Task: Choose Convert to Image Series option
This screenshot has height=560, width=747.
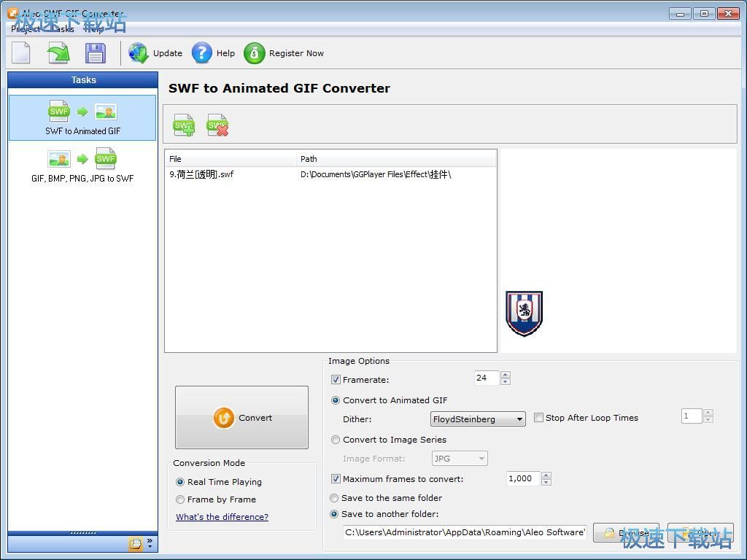Action: tap(336, 440)
